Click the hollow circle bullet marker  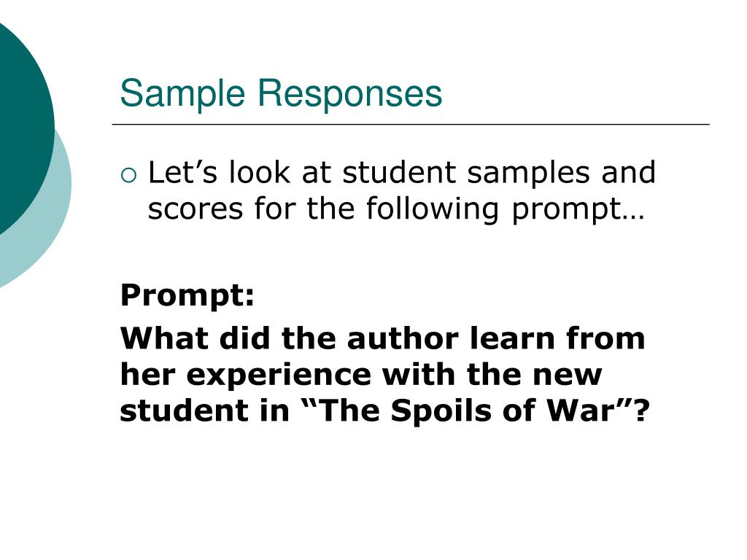point(128,176)
